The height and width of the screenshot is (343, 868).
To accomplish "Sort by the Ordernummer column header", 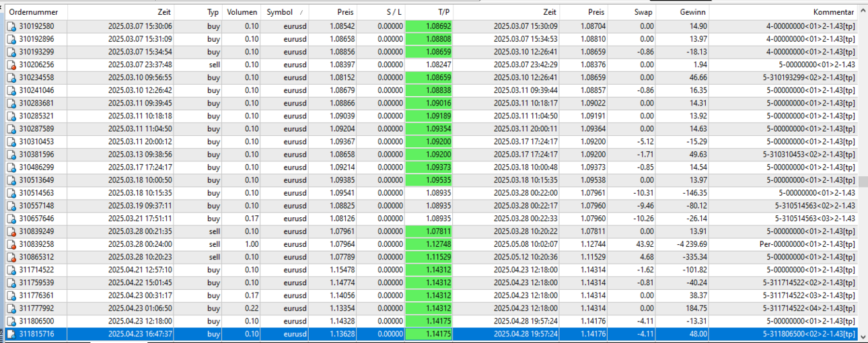I will (x=36, y=12).
